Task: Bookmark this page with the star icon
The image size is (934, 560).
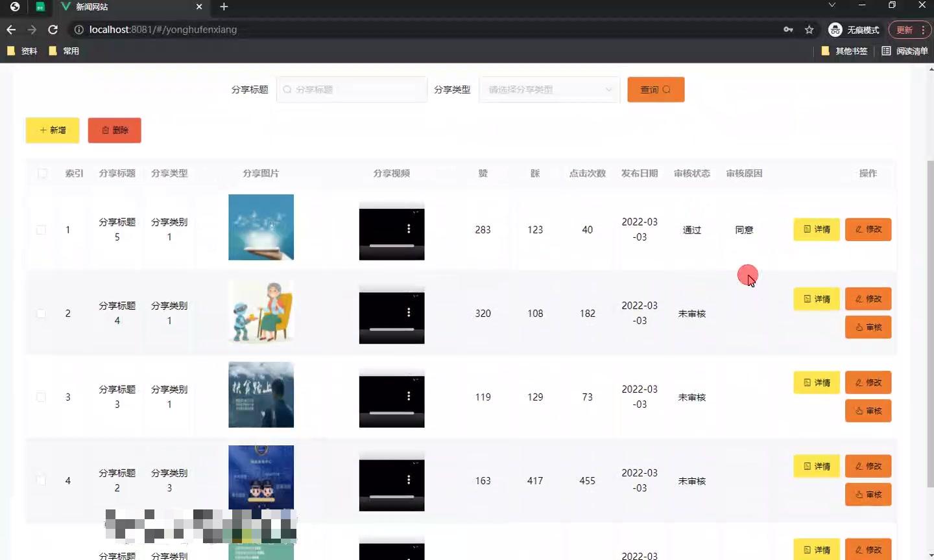Action: click(x=809, y=30)
